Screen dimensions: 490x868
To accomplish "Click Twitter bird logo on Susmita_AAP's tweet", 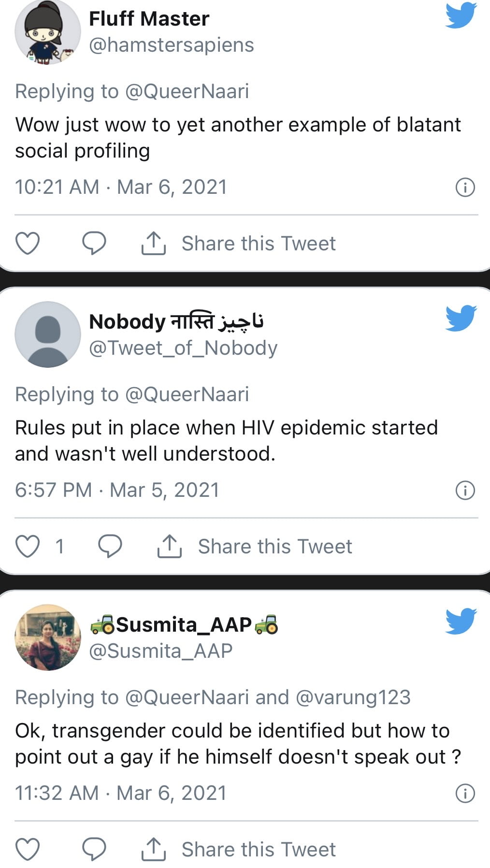I will click(461, 621).
